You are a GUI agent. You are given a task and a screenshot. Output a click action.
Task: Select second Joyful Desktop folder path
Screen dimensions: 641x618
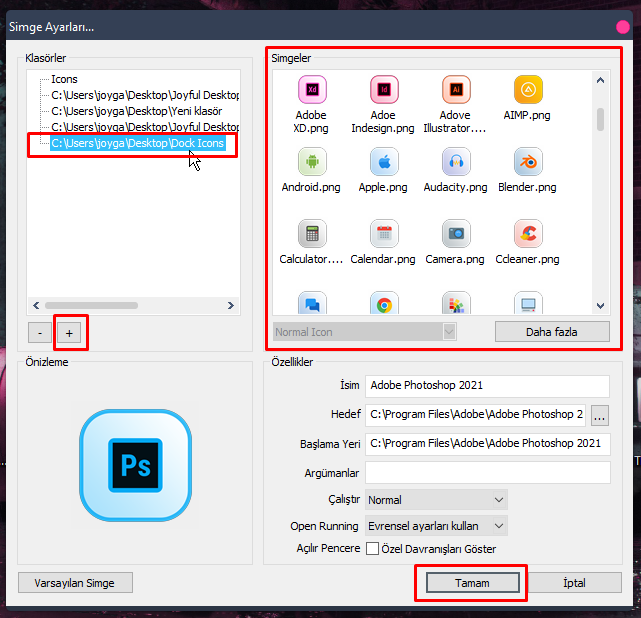[145, 127]
